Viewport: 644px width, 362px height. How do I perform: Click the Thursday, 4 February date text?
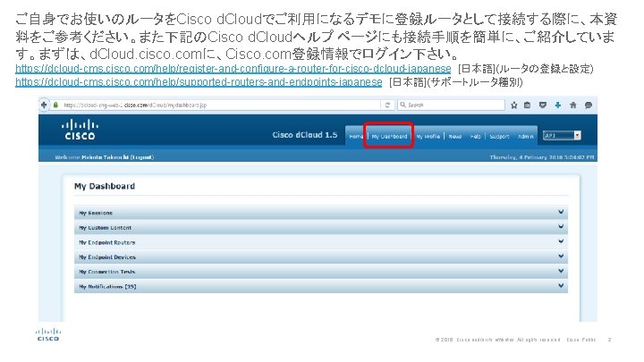coord(542,157)
